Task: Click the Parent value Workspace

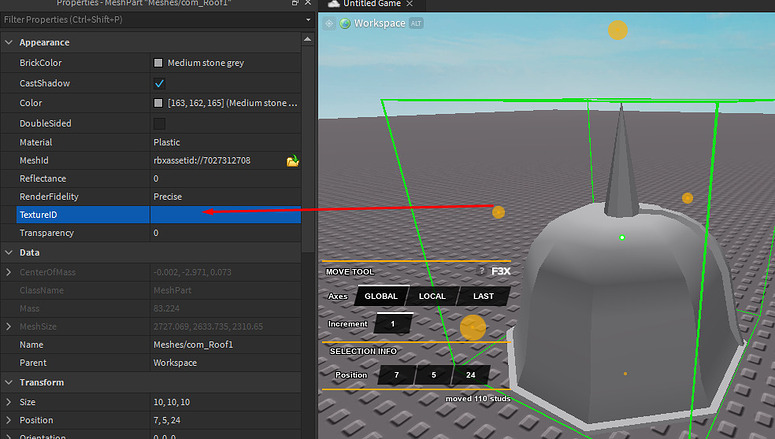Action: tap(175, 363)
